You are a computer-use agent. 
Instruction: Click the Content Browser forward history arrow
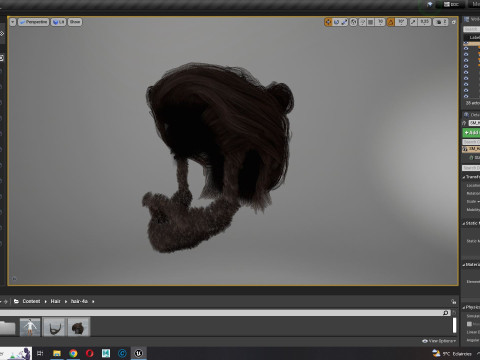pyautogui.click(x=6, y=301)
